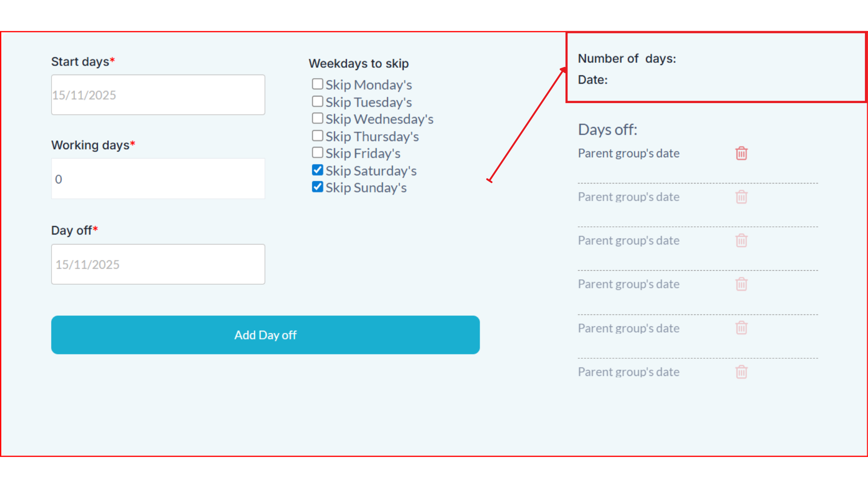Enable Skip Monday's checkbox
Image resolution: width=868 pixels, height=488 pixels.
click(318, 84)
